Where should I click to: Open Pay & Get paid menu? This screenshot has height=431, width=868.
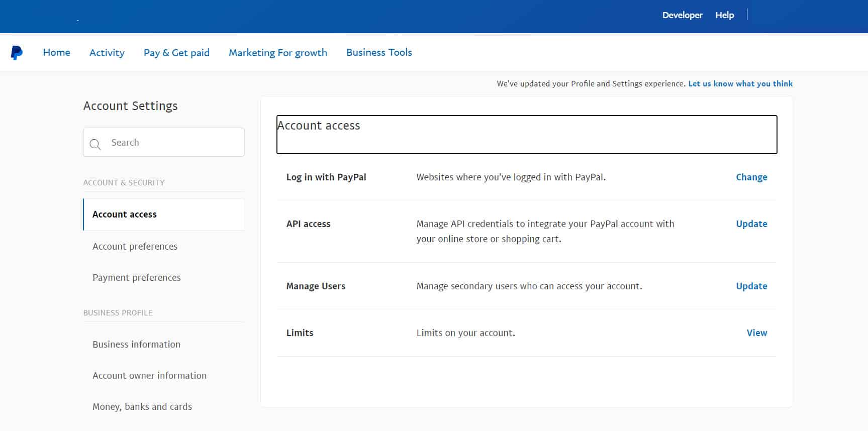[176, 53]
